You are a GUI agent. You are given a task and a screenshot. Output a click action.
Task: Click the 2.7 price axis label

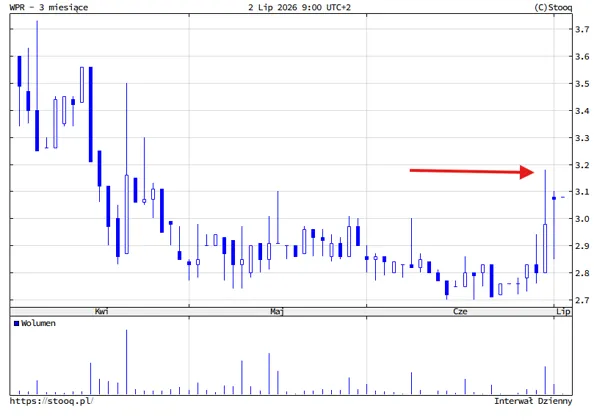[582, 300]
